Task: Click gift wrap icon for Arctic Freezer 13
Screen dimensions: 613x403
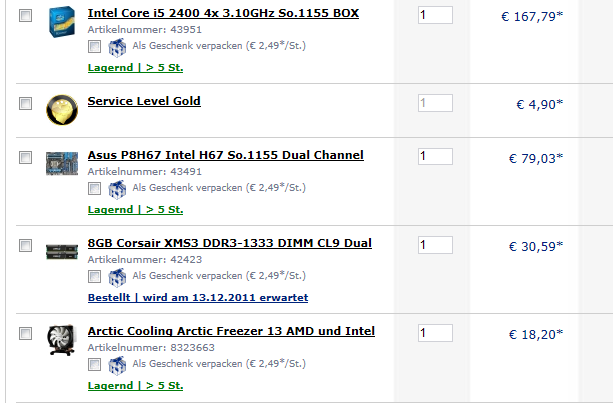Action: coord(117,365)
